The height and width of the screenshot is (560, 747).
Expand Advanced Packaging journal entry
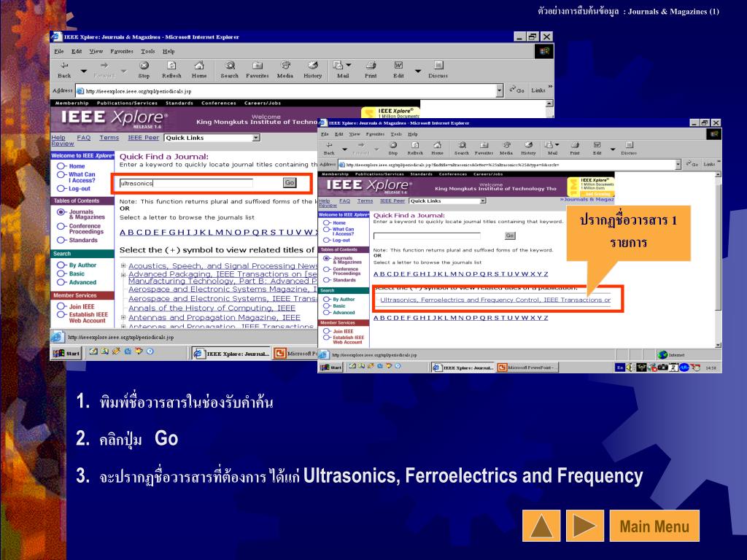point(123,275)
